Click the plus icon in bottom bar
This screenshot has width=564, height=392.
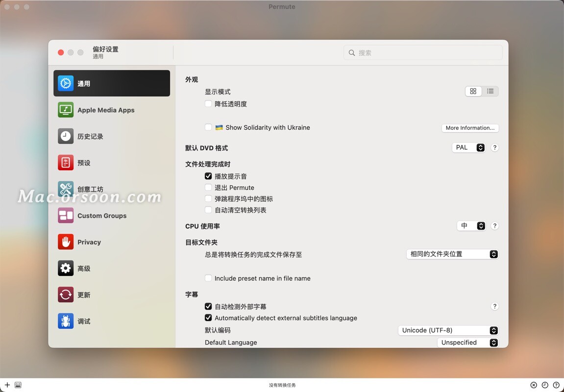coord(7,385)
